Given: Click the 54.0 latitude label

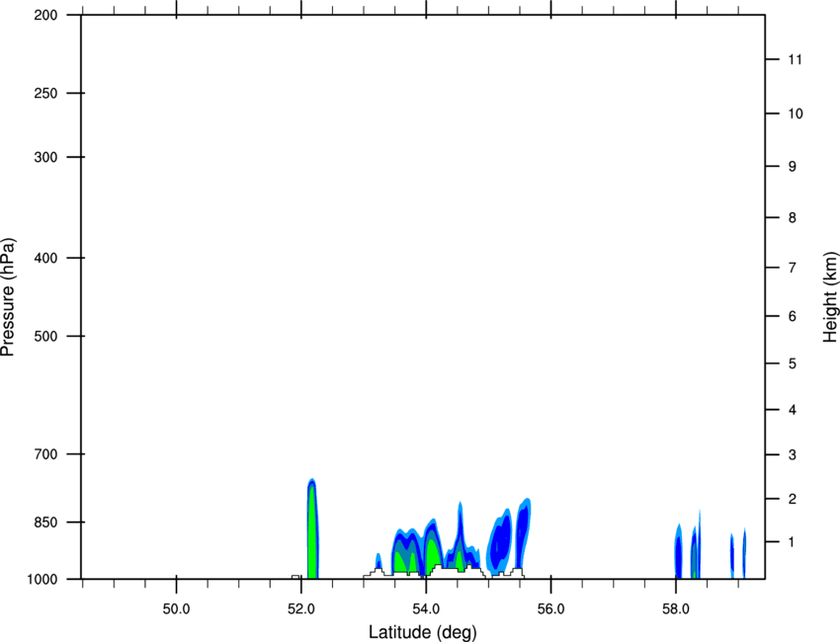Looking at the screenshot, I should point(426,609).
